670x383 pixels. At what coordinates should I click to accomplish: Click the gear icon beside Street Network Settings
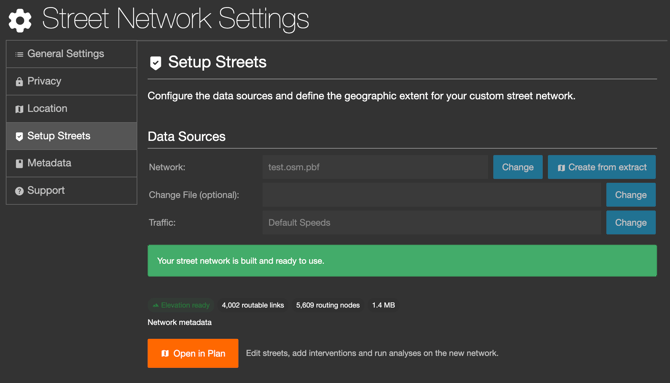pos(20,20)
